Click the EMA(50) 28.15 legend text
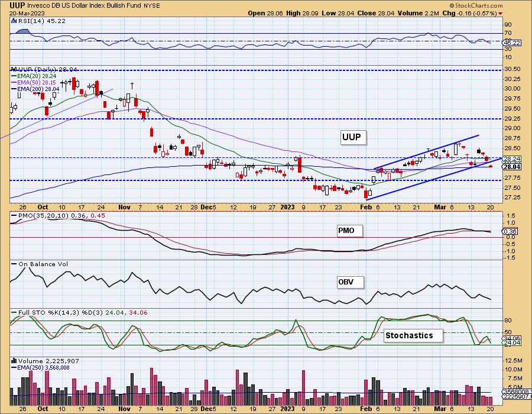This screenshot has height=414, width=532. tap(37, 82)
